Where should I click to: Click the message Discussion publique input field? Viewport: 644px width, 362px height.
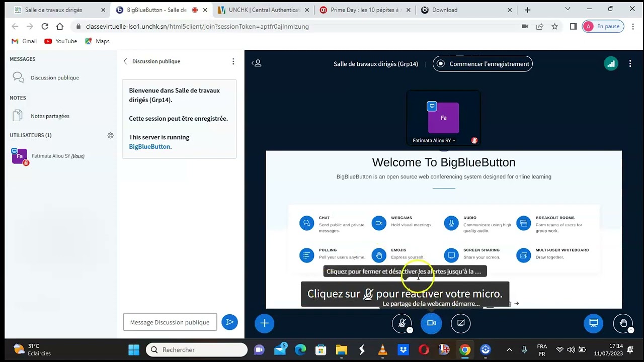click(170, 322)
